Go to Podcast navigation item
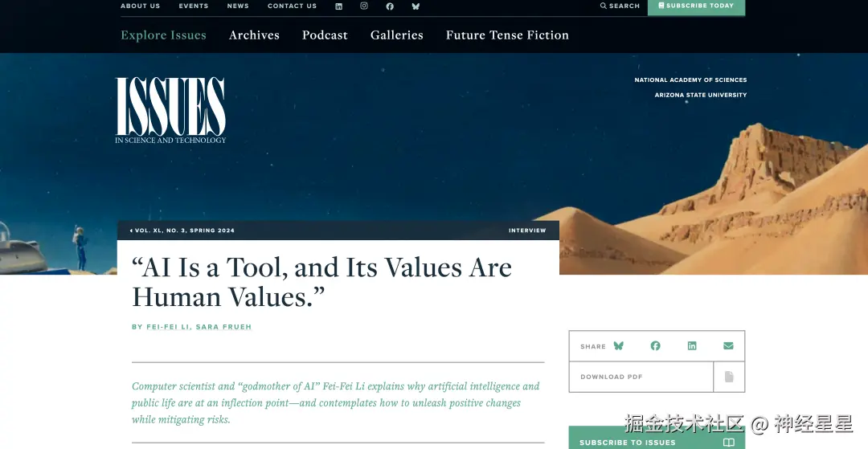Screen dimensions: 868x449 coord(325,35)
